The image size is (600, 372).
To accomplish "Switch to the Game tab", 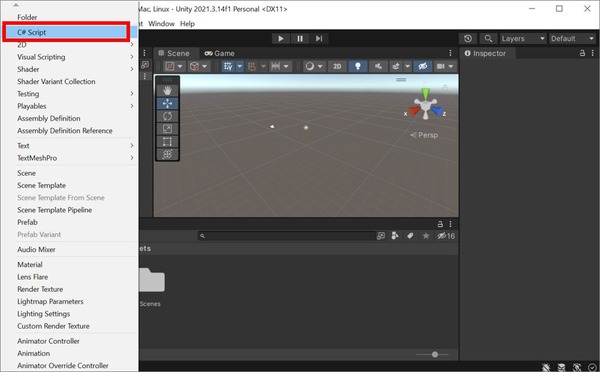I will pos(220,53).
